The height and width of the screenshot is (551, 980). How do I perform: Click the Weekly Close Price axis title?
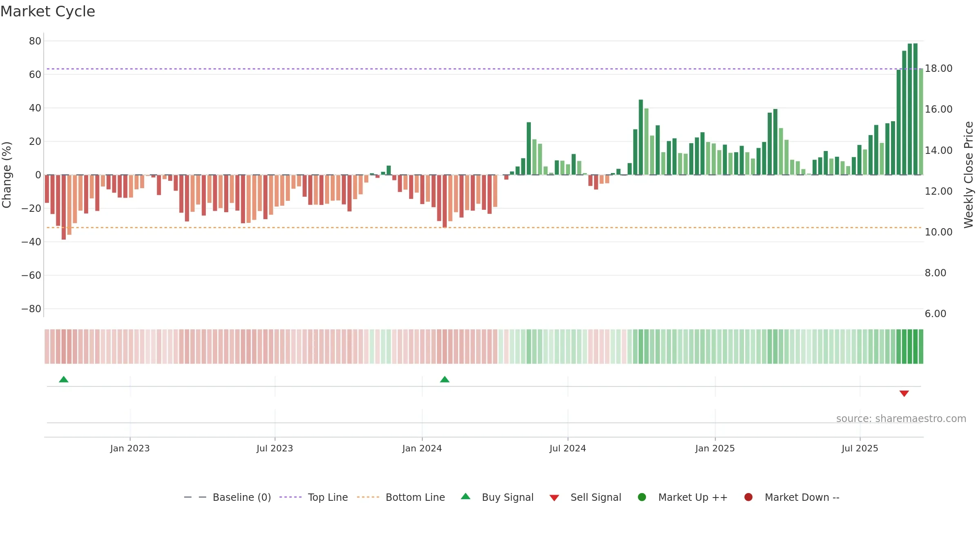[969, 175]
